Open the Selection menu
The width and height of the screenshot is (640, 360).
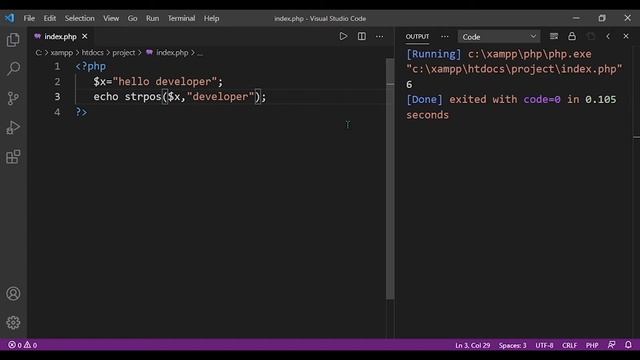[80, 18]
